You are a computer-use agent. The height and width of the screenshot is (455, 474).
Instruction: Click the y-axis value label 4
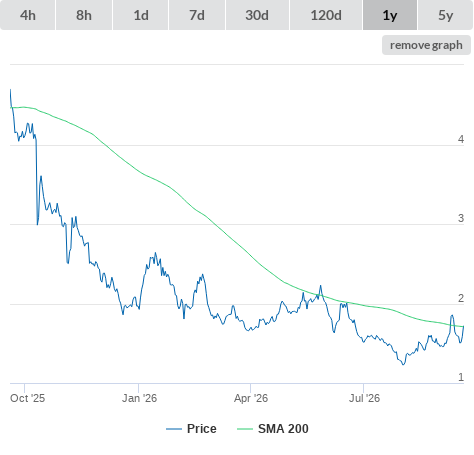(x=461, y=139)
